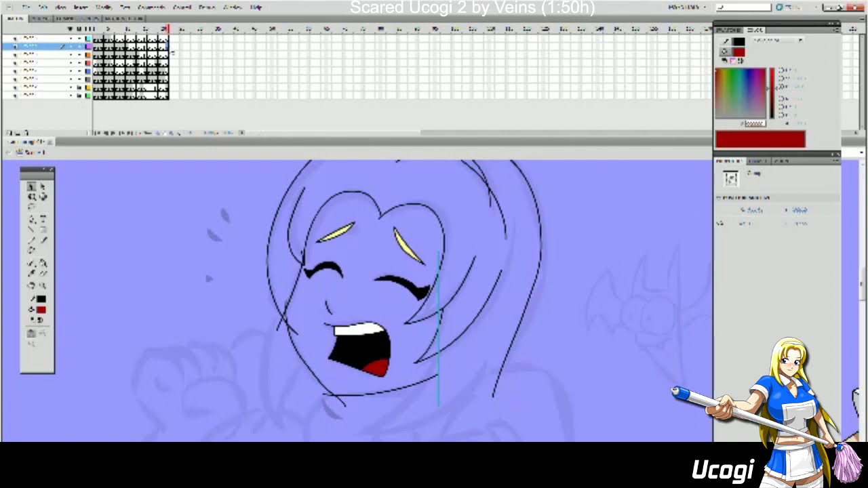Image resolution: width=868 pixels, height=488 pixels.
Task: Select the Pen tool
Action: click(31, 220)
